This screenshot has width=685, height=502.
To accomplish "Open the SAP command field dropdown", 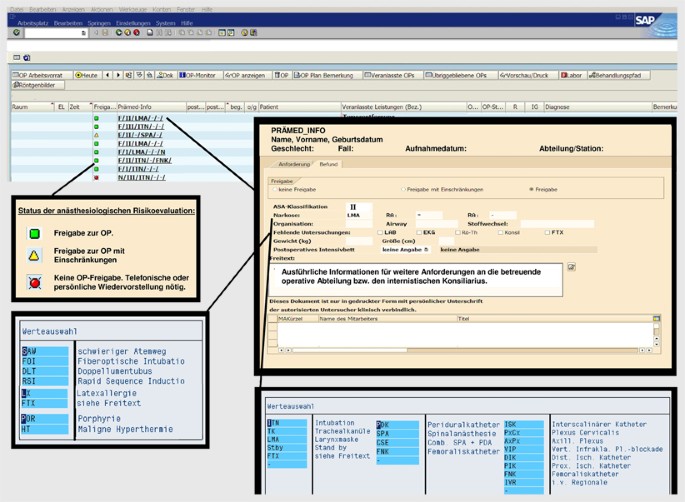I will click(x=85, y=32).
